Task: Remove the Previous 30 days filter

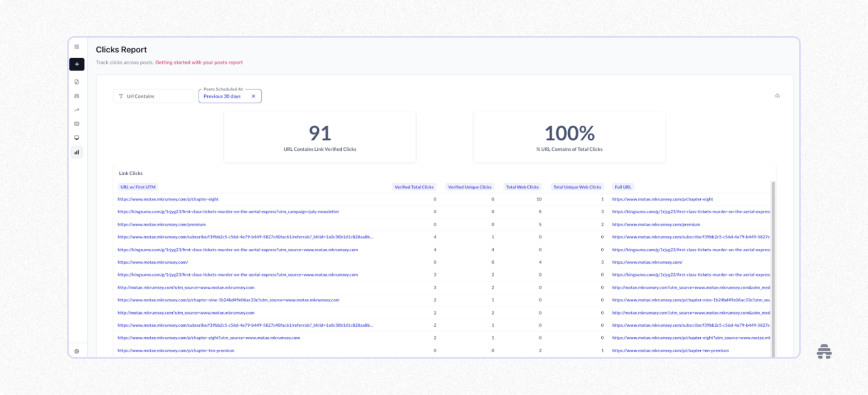Action: [254, 96]
